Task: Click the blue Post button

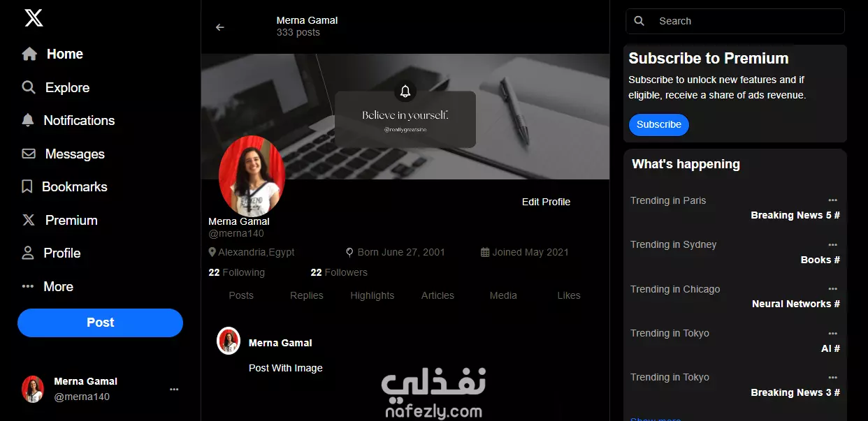Action: [100, 323]
